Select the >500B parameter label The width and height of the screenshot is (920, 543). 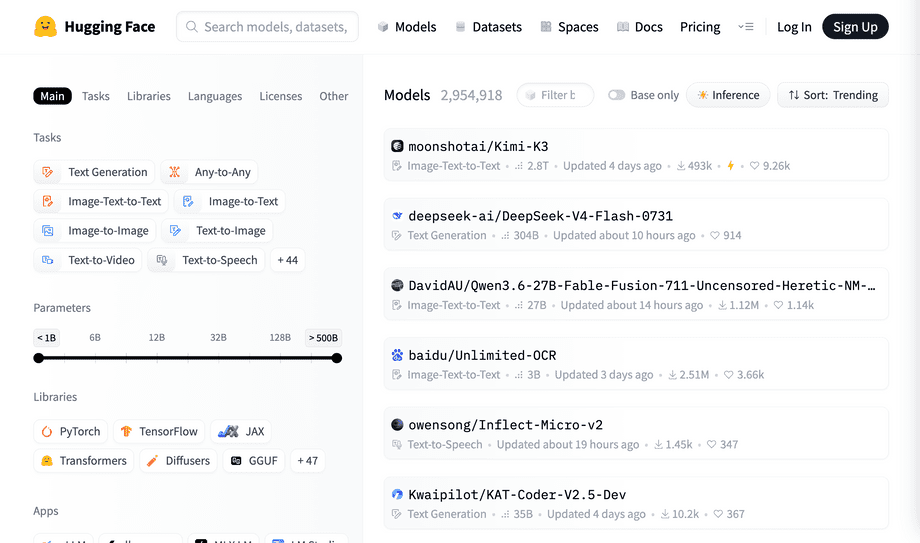click(323, 338)
